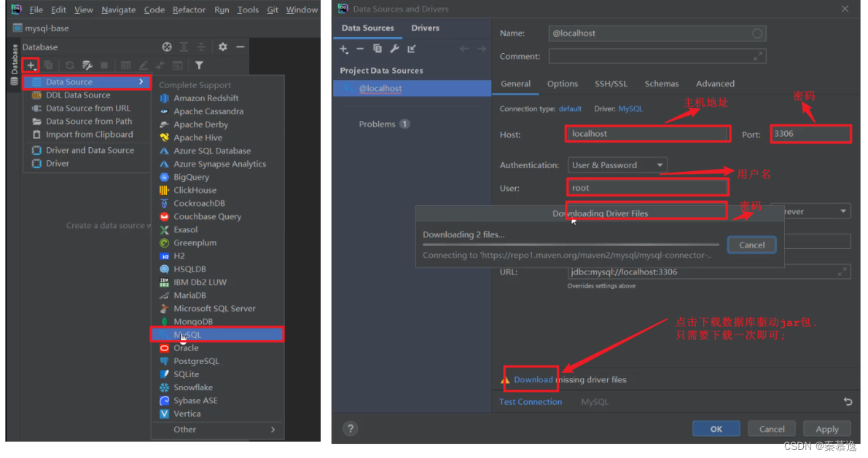Image resolution: width=868 pixels, height=458 pixels.
Task: Select Apache Cassandra data source
Action: 218,111
